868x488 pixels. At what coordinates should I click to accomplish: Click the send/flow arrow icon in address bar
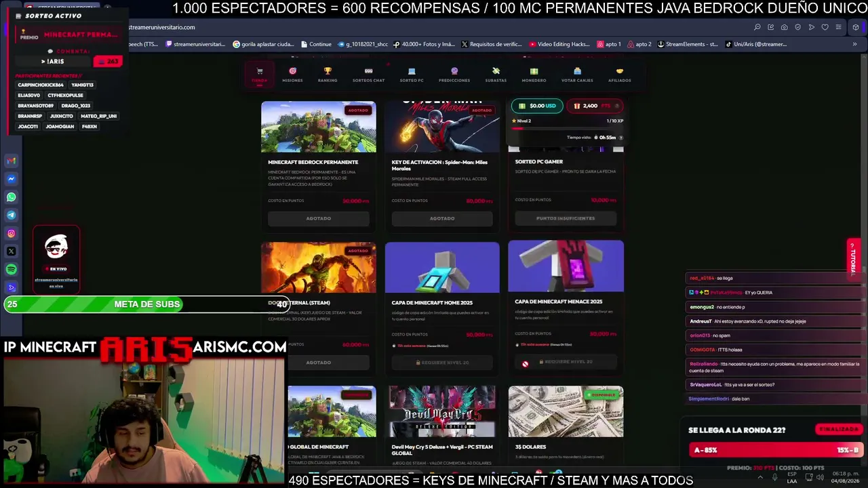(x=812, y=27)
